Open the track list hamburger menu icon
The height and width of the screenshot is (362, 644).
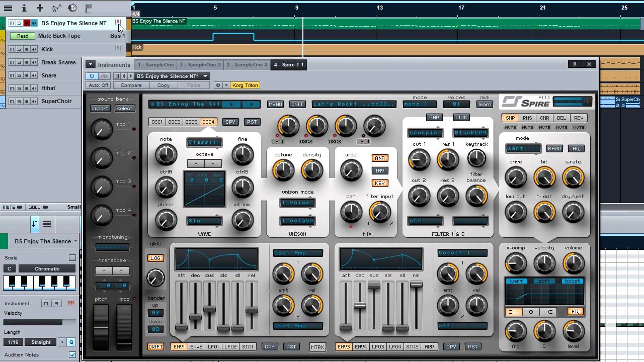(9, 8)
